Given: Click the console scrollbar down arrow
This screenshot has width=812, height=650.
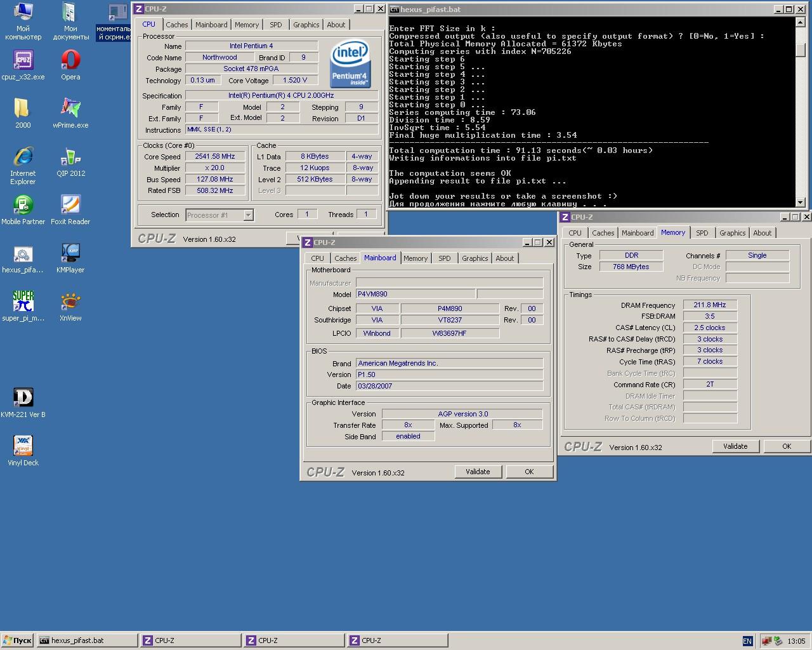Looking at the screenshot, I should pos(801,202).
